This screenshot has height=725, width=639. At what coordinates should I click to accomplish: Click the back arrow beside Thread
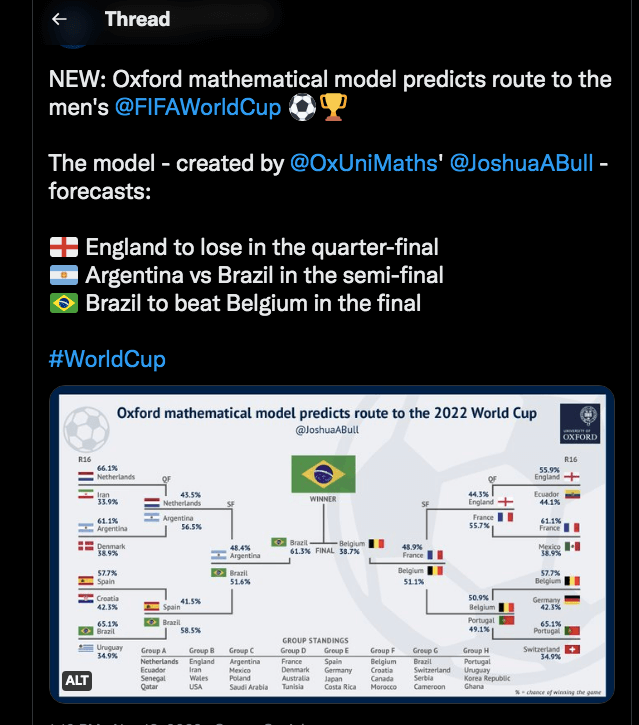[59, 19]
